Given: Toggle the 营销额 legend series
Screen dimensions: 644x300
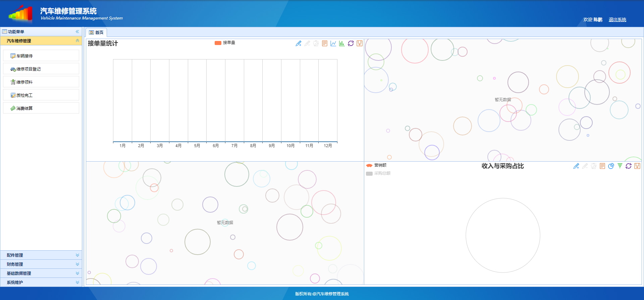Looking at the screenshot, I should point(376,165).
